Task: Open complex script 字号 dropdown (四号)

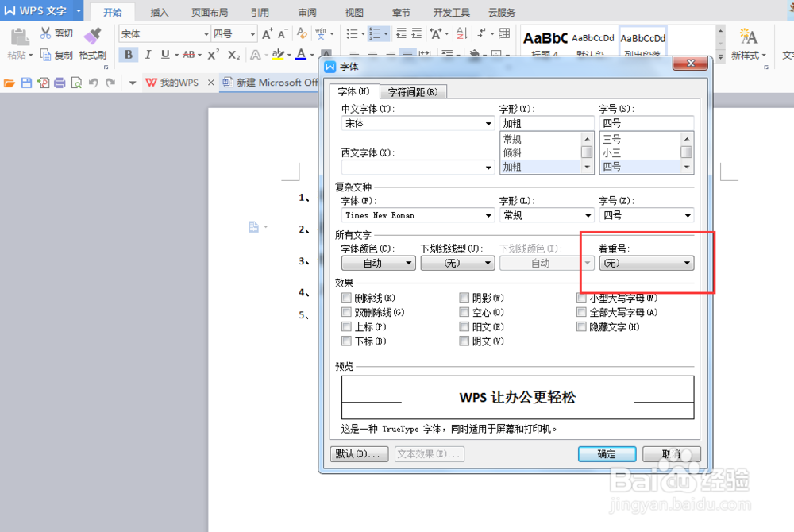Action: [646, 215]
